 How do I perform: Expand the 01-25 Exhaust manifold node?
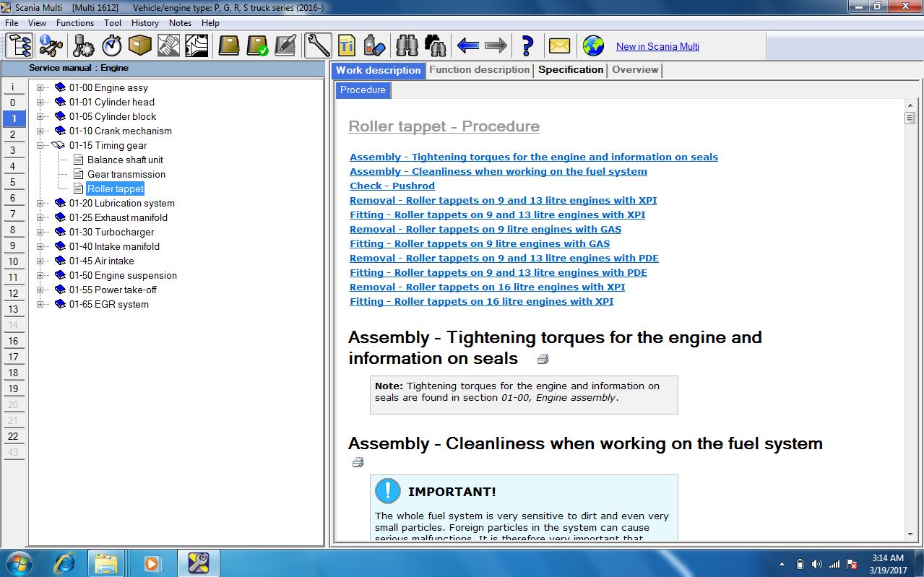click(40, 217)
